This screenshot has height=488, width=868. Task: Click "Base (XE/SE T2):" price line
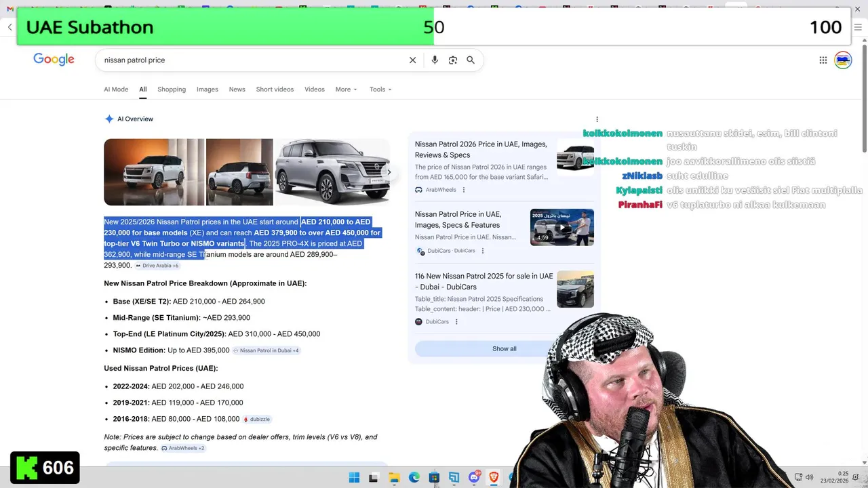click(x=189, y=302)
